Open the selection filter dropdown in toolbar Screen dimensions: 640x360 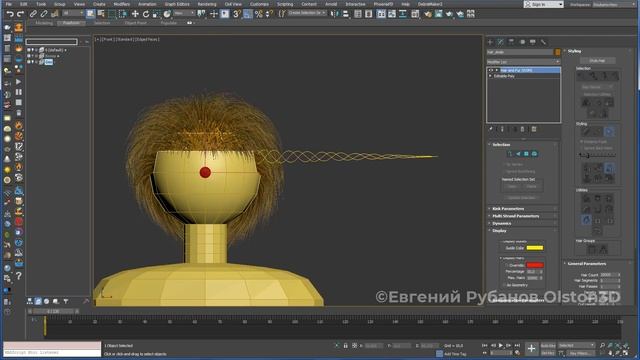click(x=72, y=14)
